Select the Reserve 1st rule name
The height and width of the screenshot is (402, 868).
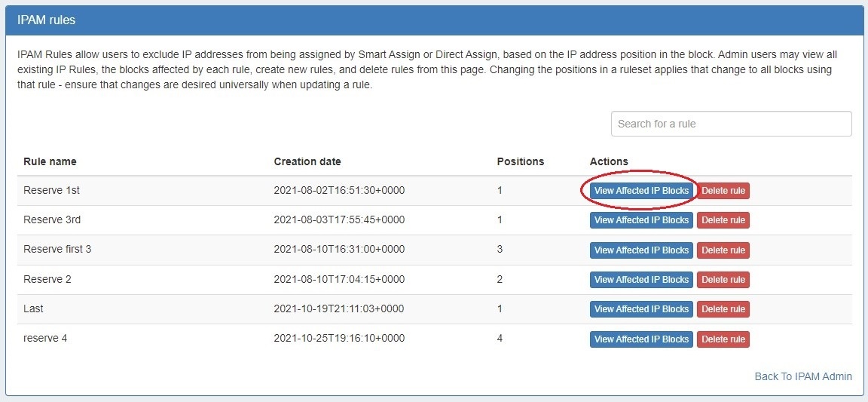click(x=51, y=190)
